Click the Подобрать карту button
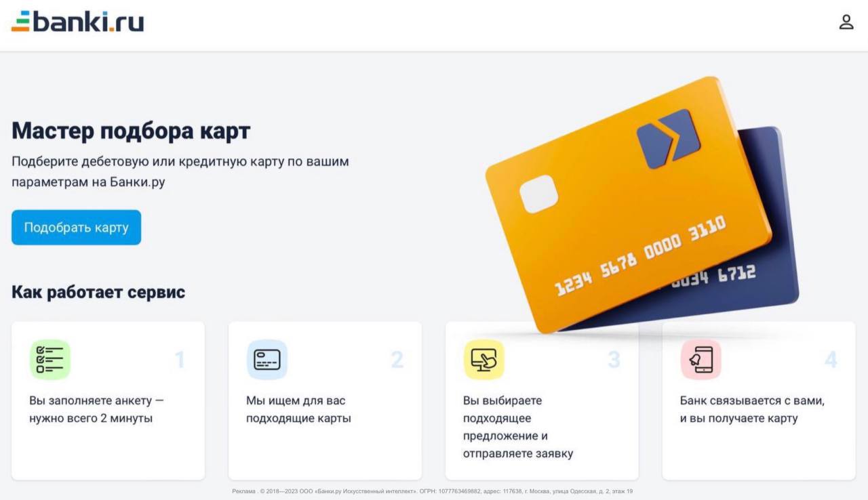868x500 pixels. pyautogui.click(x=76, y=227)
